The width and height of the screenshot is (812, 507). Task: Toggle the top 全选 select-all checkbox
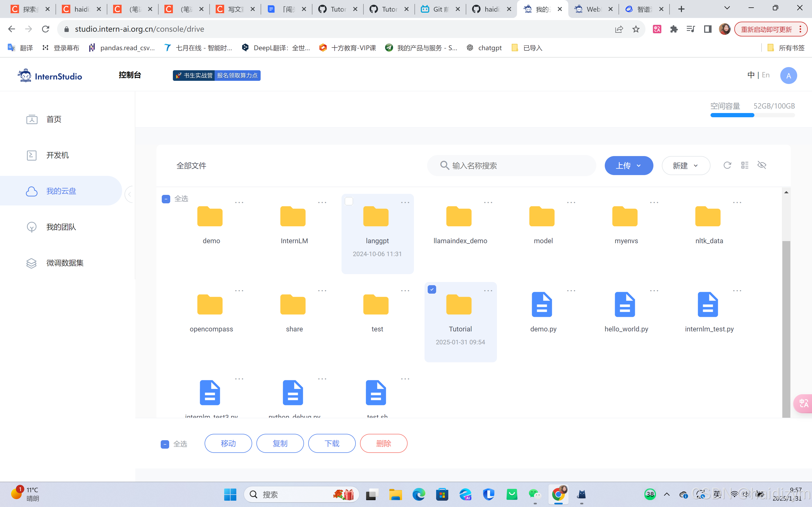click(166, 199)
